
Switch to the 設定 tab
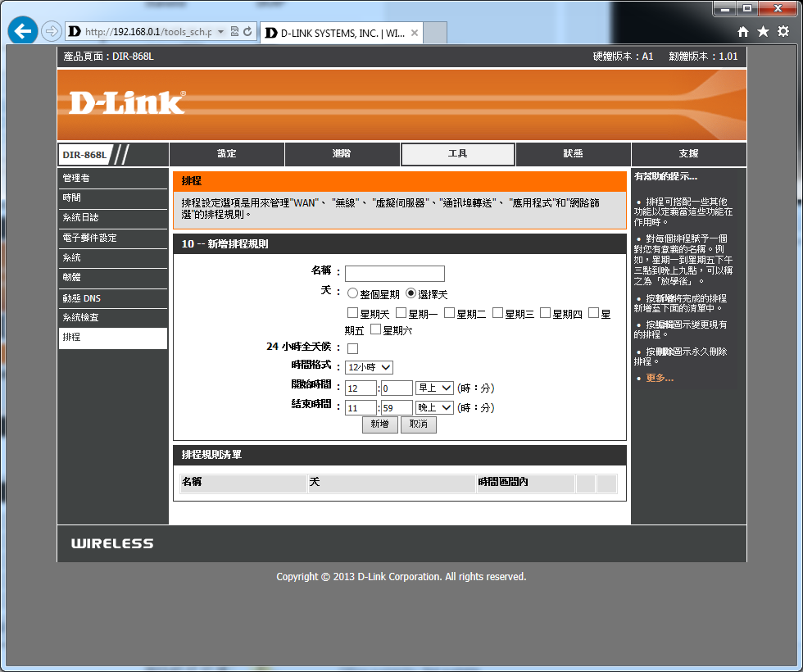pyautogui.click(x=227, y=154)
